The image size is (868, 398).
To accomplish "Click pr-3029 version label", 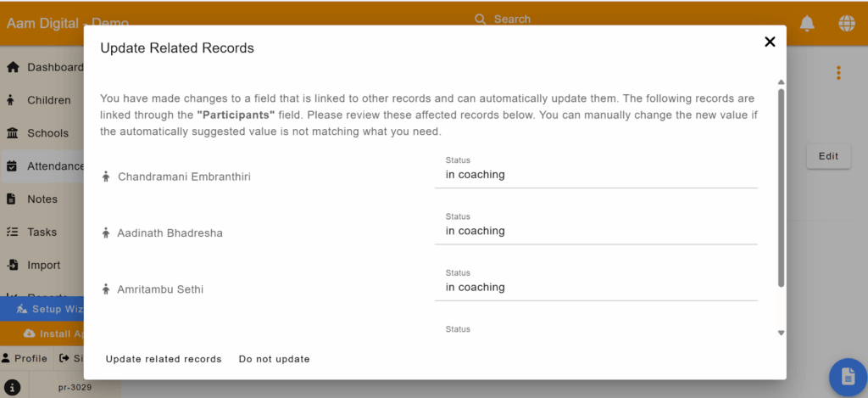I will tap(75, 388).
